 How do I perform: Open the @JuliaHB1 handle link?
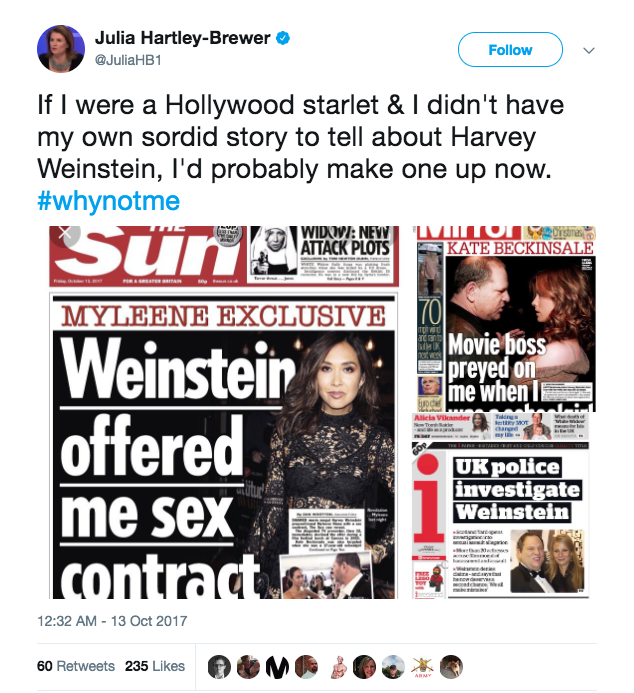[x=128, y=60]
